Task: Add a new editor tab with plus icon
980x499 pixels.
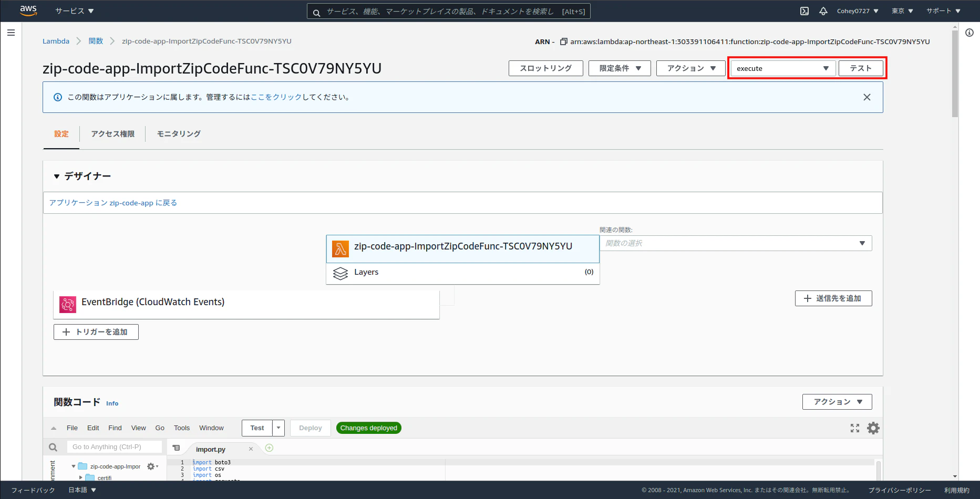Action: (269, 448)
